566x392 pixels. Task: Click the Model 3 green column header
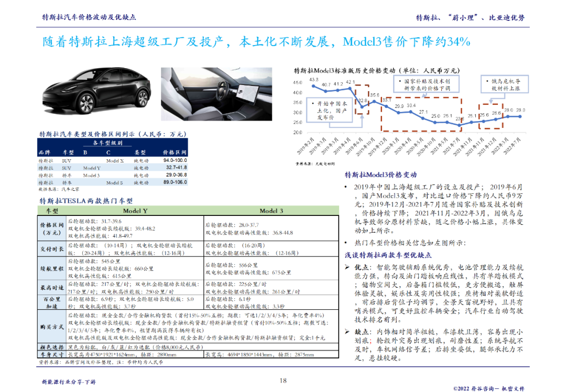[x=271, y=211]
